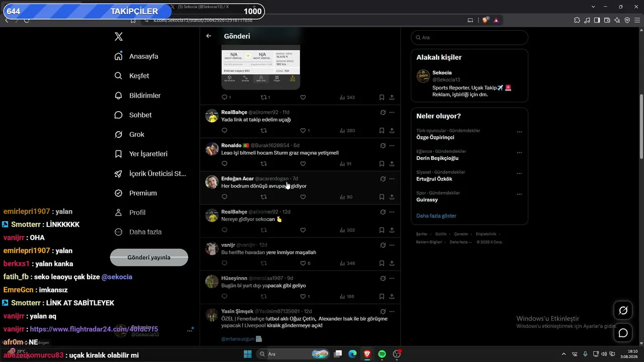
Task: Open options for the Özge Özpirinçci trend
Action: point(519,132)
